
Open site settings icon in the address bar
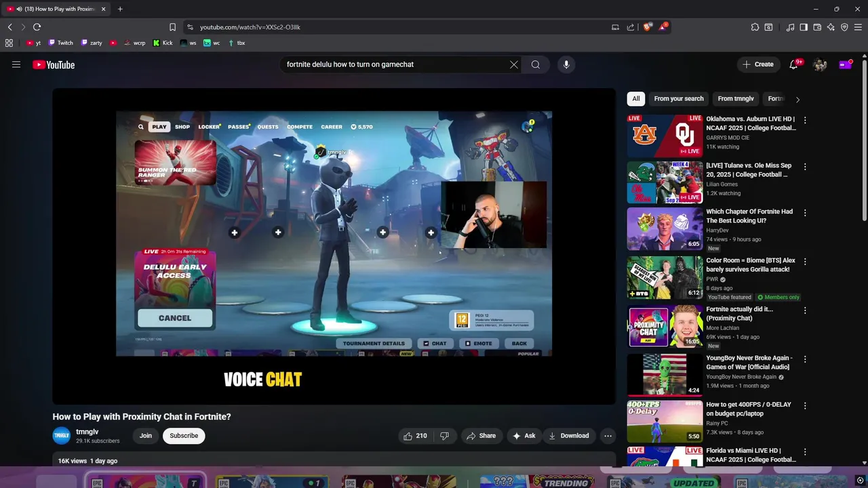point(190,27)
